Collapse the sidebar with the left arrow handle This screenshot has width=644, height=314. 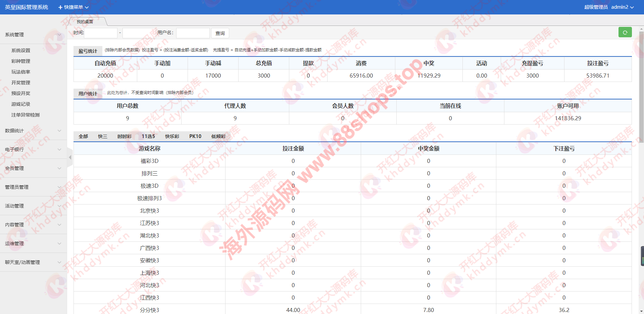pyautogui.click(x=70, y=157)
